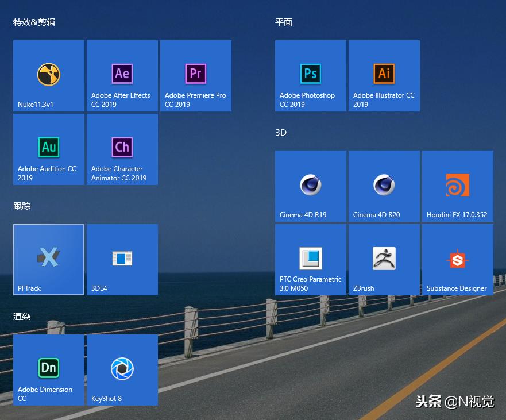The height and width of the screenshot is (420, 506).
Task: Launch the ZBrush tile
Action: [x=384, y=260]
